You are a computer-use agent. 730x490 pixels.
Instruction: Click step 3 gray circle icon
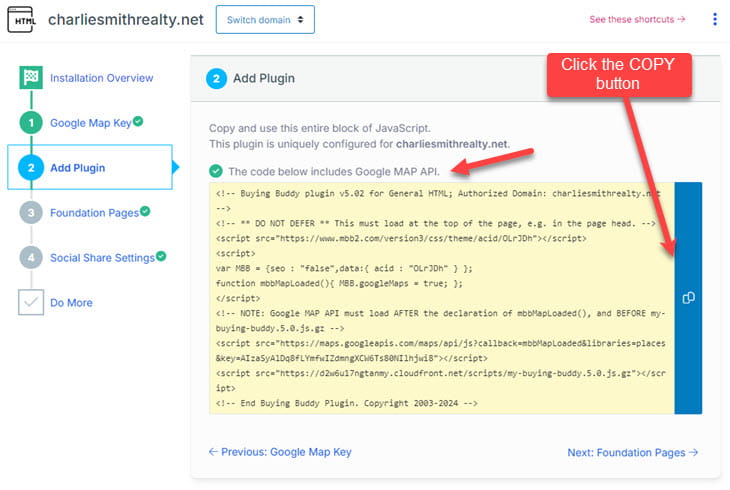click(x=31, y=212)
